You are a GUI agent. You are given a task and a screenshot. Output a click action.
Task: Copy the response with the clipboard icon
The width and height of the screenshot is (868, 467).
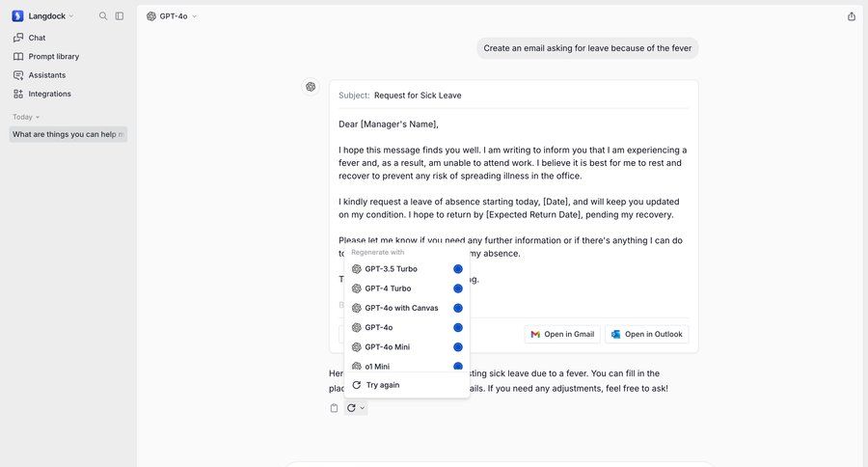[334, 408]
